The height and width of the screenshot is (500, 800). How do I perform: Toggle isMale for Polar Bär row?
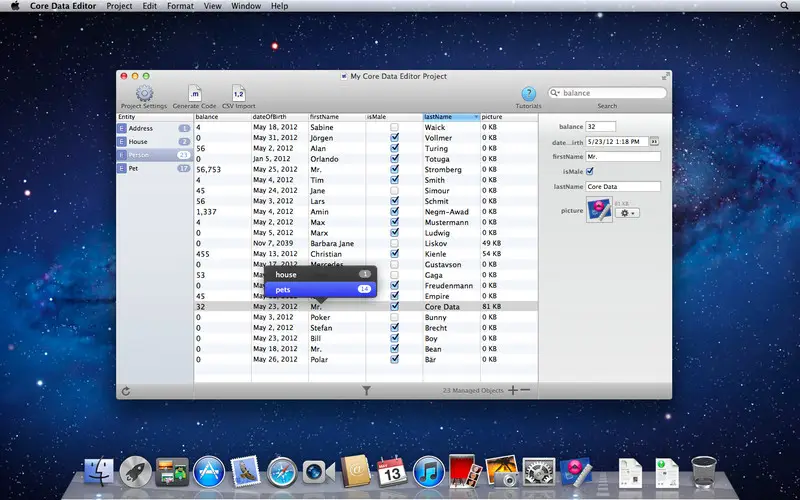394,359
